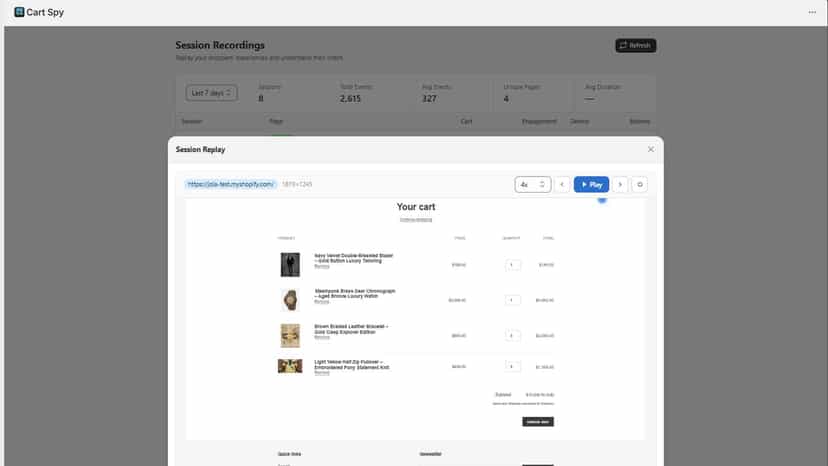
Task: Click the quantity field for the watch
Action: [x=512, y=300]
